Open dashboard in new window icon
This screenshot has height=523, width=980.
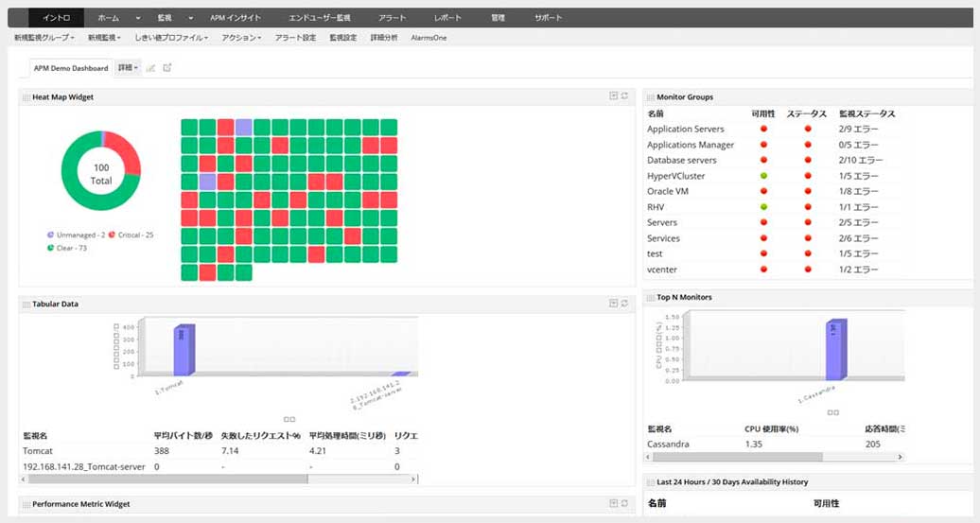[x=166, y=67]
